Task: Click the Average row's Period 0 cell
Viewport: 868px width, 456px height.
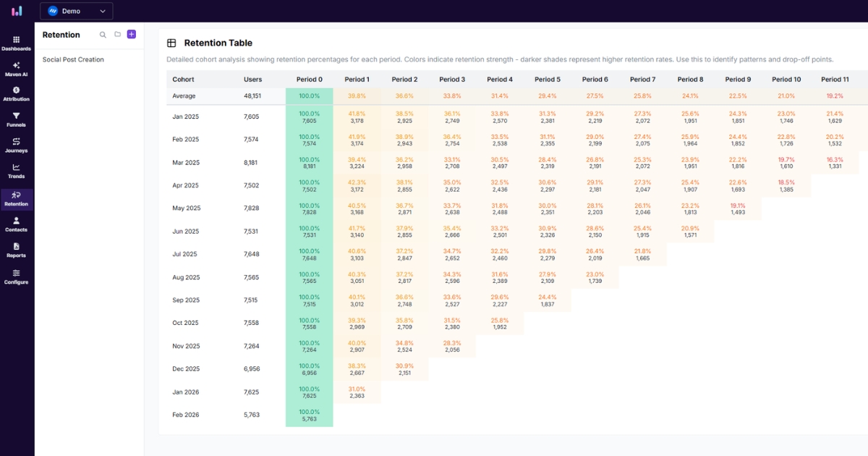Action: [x=309, y=95]
